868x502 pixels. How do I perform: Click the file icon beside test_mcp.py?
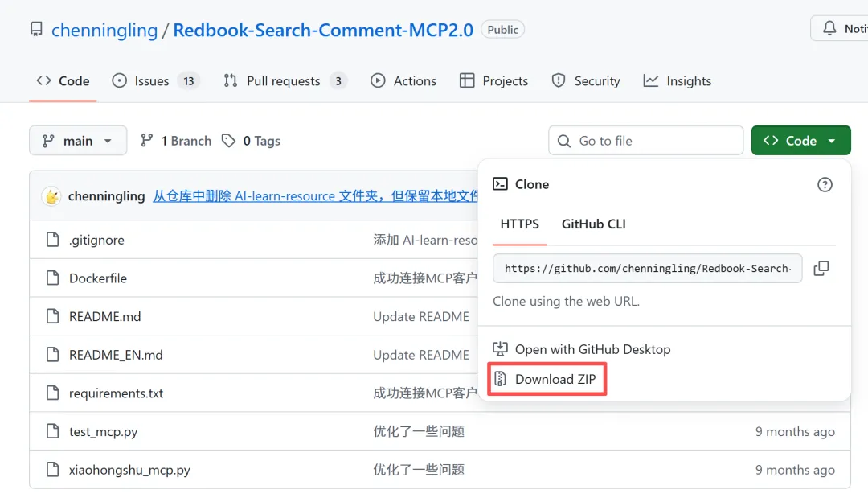[52, 430]
